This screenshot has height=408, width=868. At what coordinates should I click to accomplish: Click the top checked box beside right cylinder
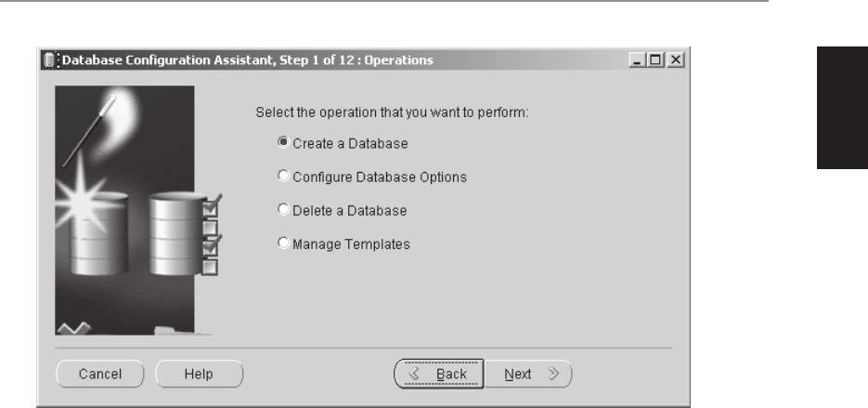211,205
